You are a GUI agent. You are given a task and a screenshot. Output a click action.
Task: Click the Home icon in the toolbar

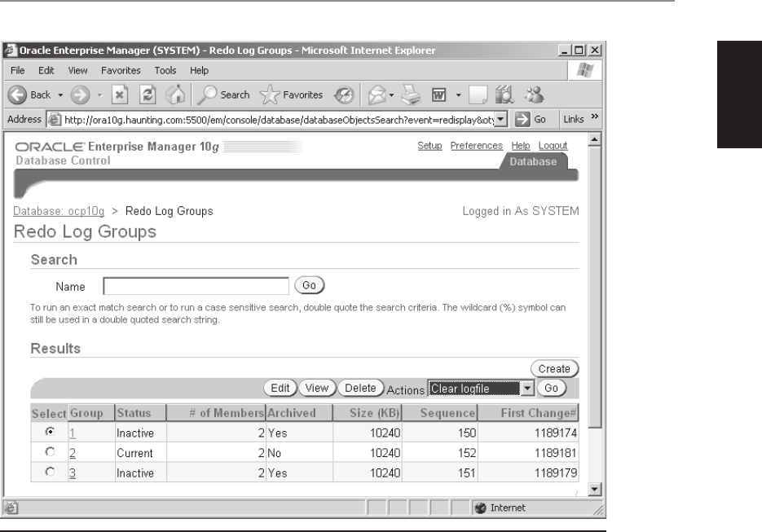tap(175, 95)
